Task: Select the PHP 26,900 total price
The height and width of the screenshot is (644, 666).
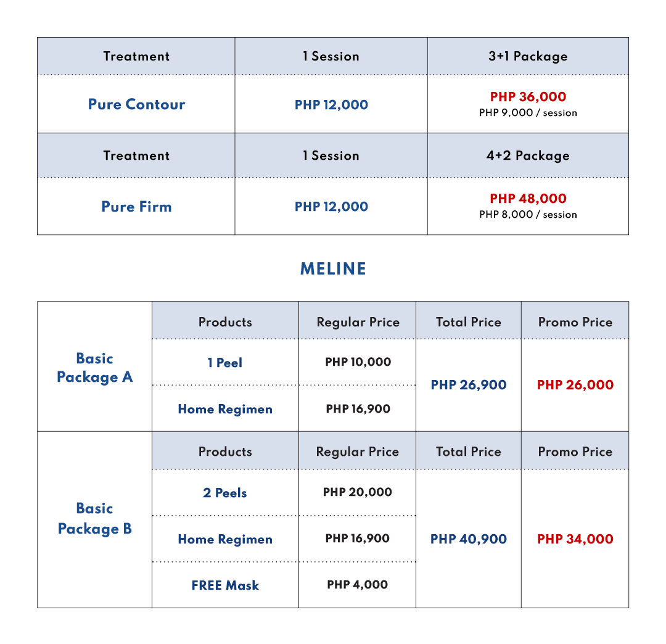Action: [x=469, y=385]
